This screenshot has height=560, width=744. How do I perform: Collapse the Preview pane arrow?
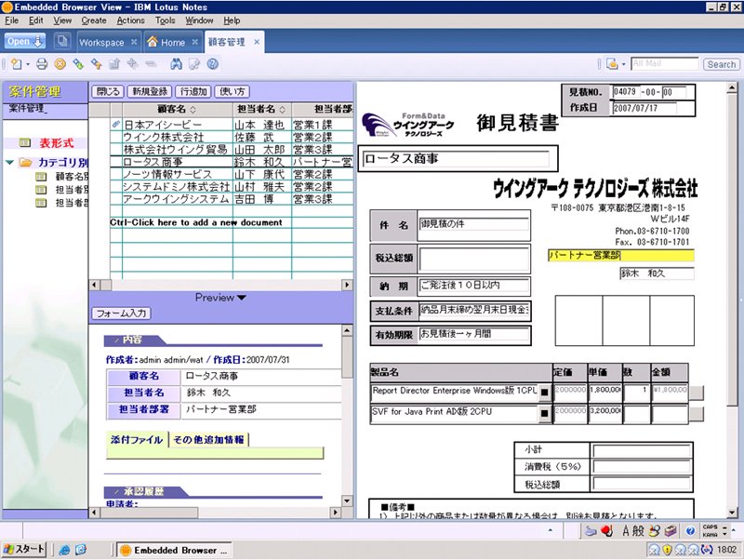point(241,298)
